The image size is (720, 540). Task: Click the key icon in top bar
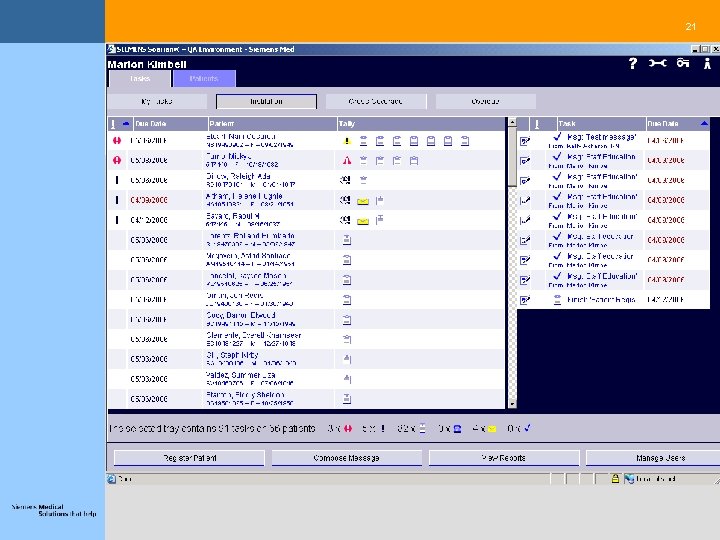click(x=683, y=63)
